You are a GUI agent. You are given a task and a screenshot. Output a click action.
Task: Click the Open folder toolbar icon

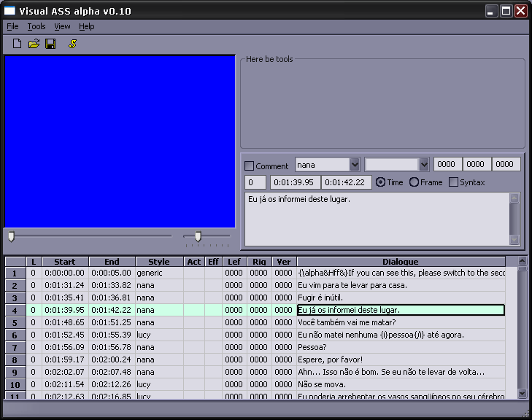[x=34, y=44]
